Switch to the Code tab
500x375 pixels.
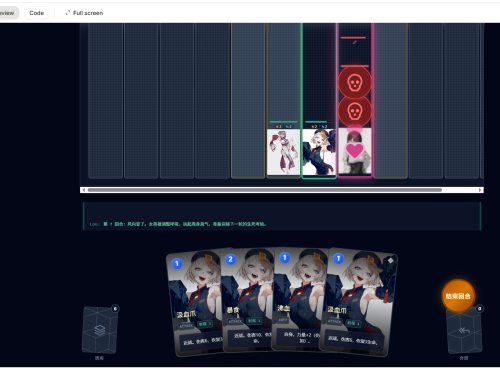36,13
